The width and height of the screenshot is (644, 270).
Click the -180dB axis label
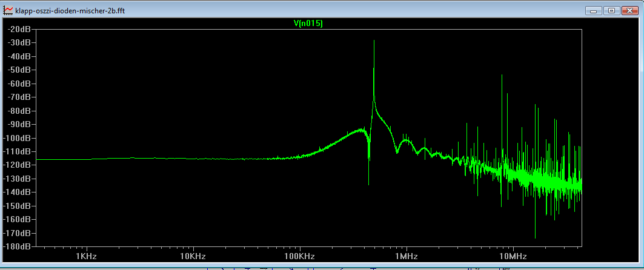click(x=17, y=246)
